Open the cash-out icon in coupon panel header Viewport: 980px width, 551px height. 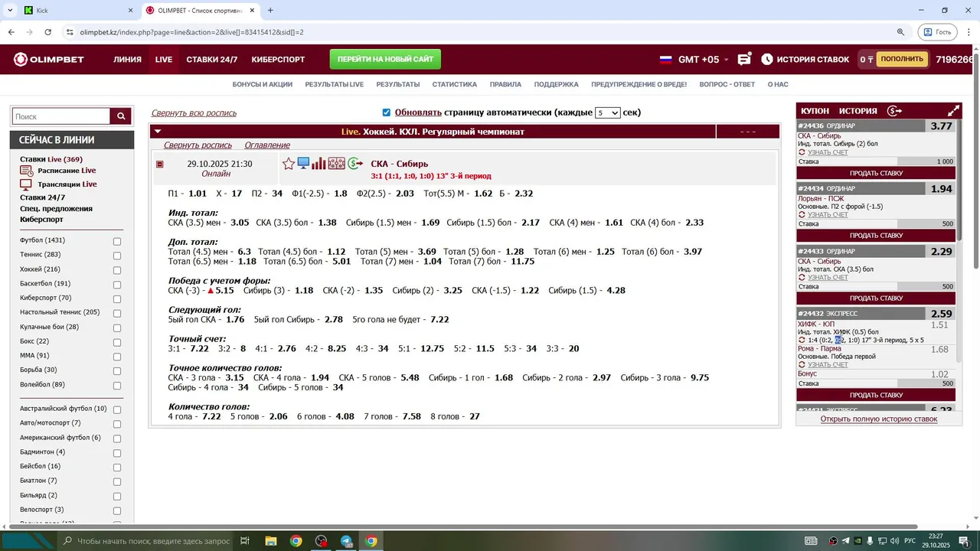point(894,111)
